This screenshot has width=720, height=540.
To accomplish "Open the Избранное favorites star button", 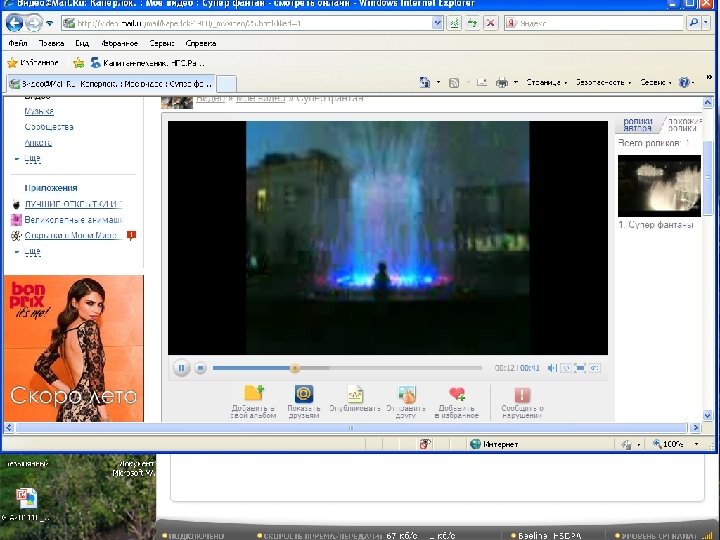I will point(33,62).
